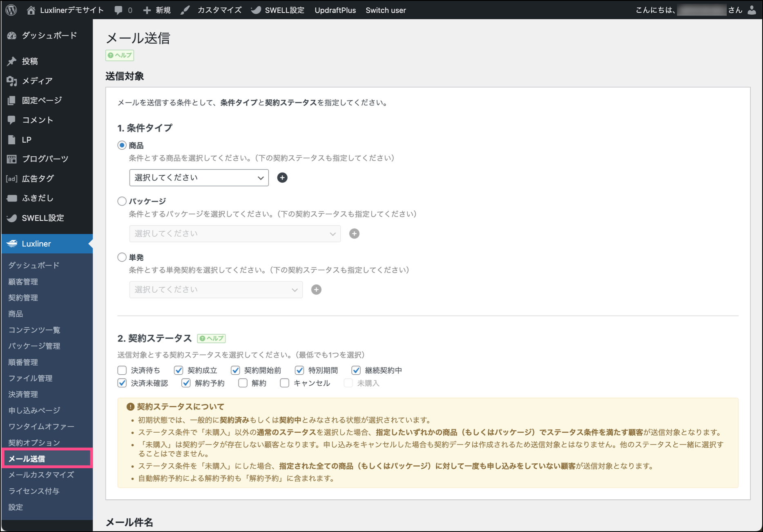This screenshot has height=532, width=763.
Task: Open メディア from the sidebar
Action: [x=37, y=81]
